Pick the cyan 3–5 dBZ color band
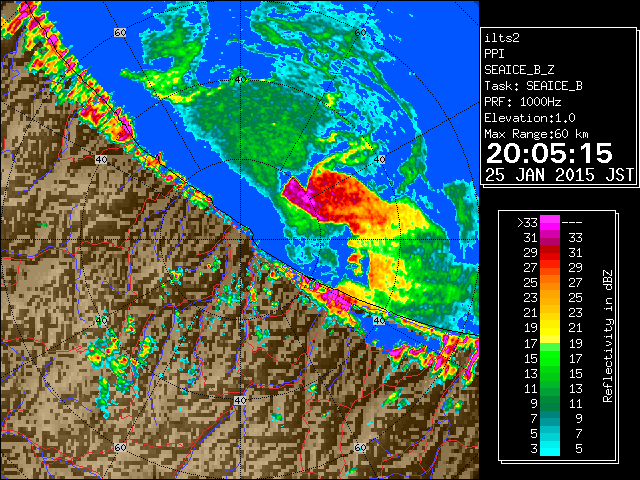 [x=550, y=449]
